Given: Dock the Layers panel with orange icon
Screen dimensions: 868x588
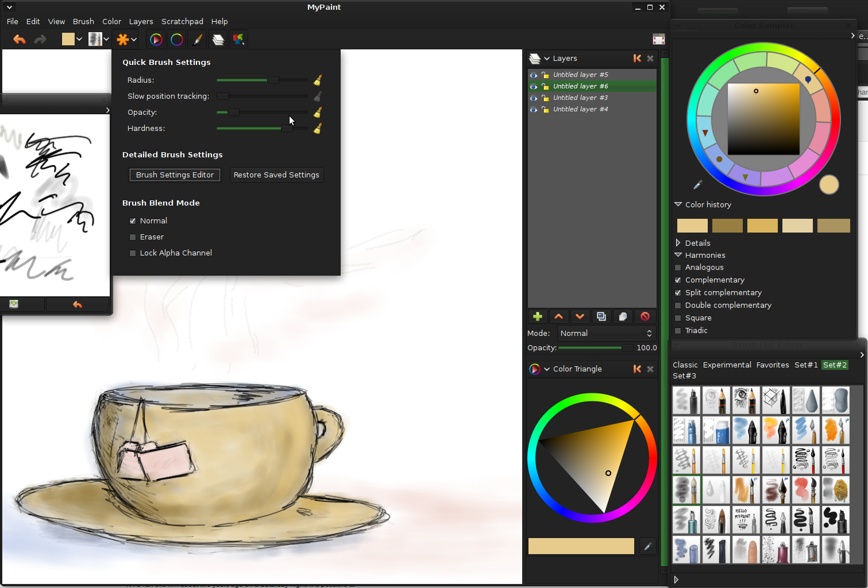Looking at the screenshot, I should [637, 58].
